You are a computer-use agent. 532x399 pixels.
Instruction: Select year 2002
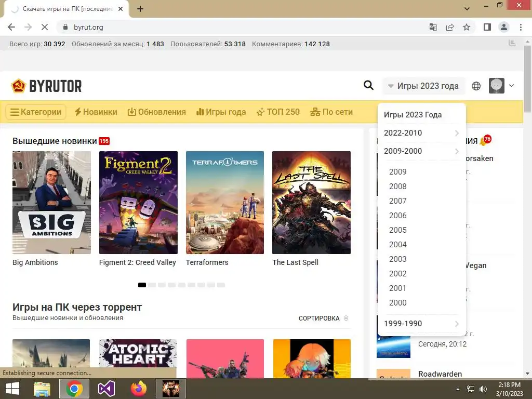coord(397,274)
